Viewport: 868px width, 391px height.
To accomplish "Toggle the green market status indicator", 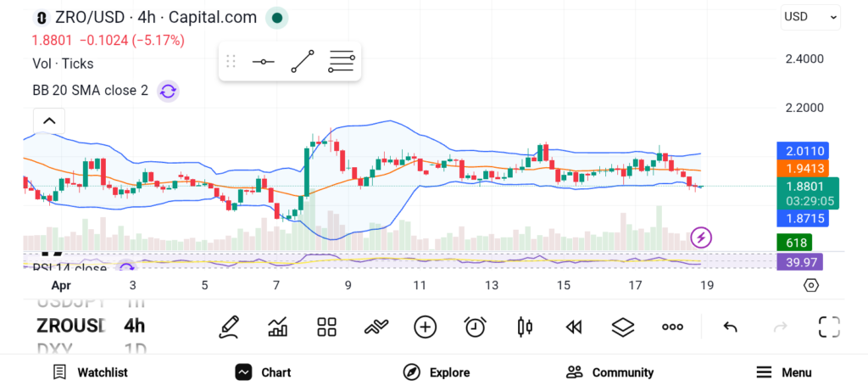I will tap(276, 17).
